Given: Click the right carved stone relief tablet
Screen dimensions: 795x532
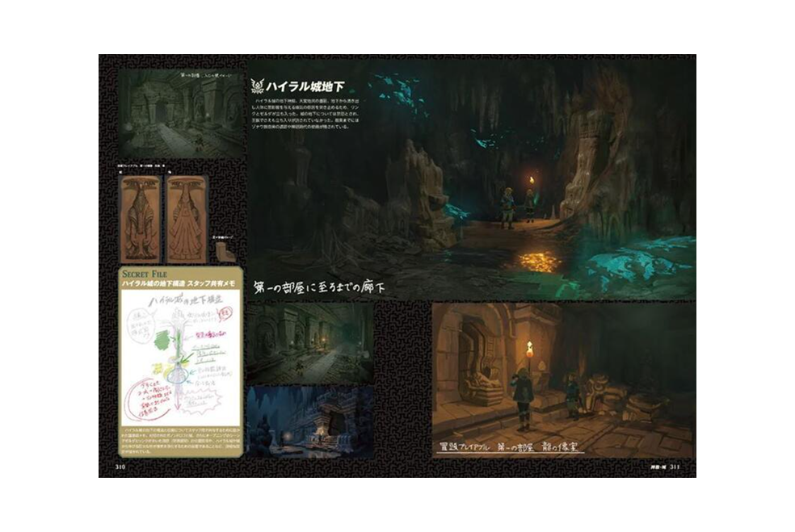Looking at the screenshot, I should 183,215.
